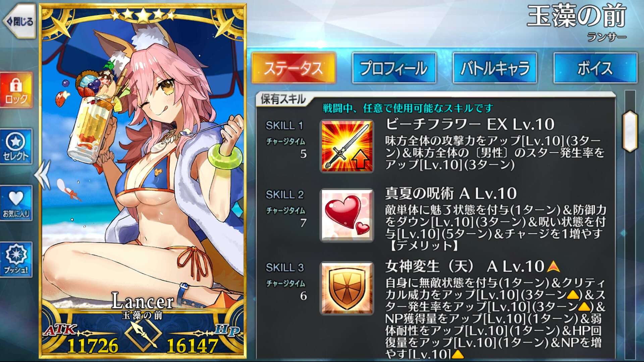The height and width of the screenshot is (362, 644).
Task: Select the ステータス tab
Action: pyautogui.click(x=293, y=68)
